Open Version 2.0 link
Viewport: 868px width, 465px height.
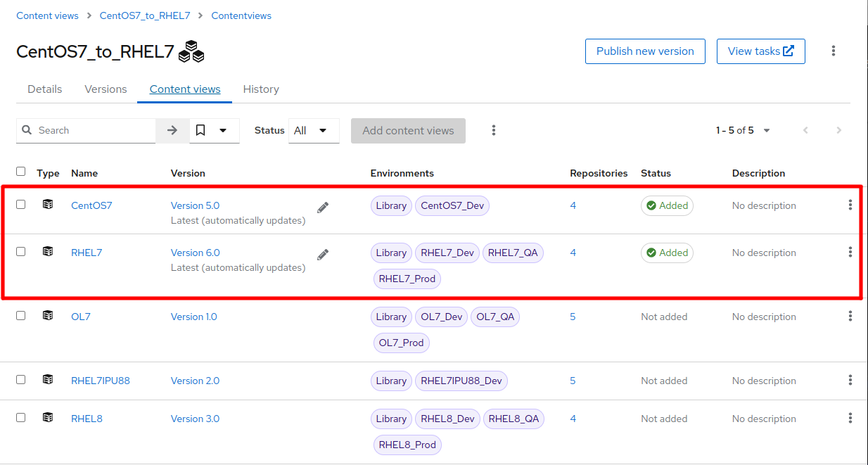point(195,381)
